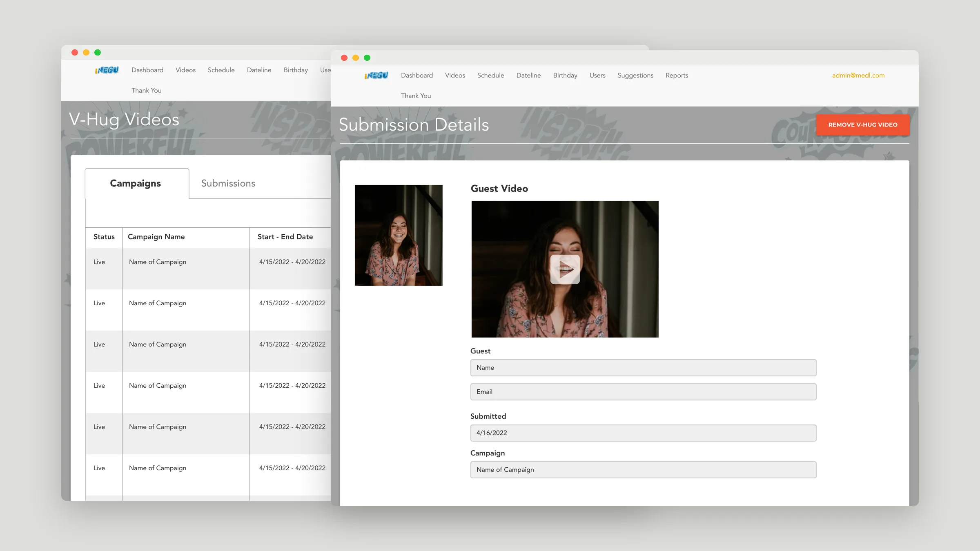Open Birthday in V-Hug Videos window

point(296,70)
